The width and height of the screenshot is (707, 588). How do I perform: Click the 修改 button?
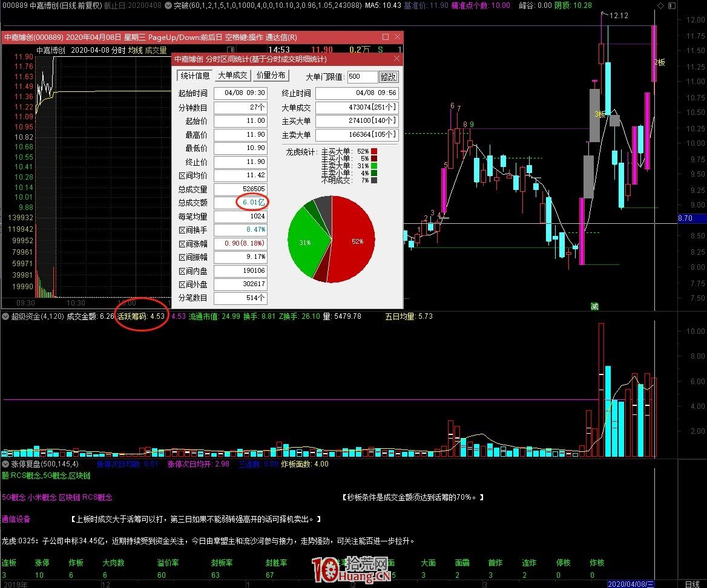pos(389,77)
